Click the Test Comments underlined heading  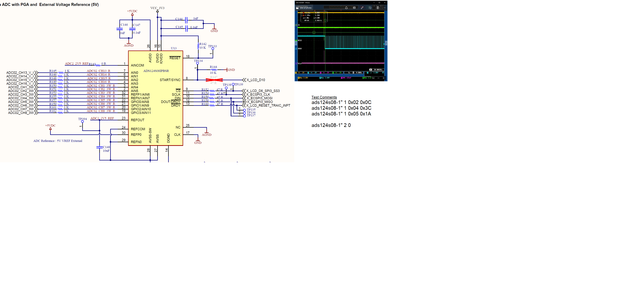pos(324,97)
